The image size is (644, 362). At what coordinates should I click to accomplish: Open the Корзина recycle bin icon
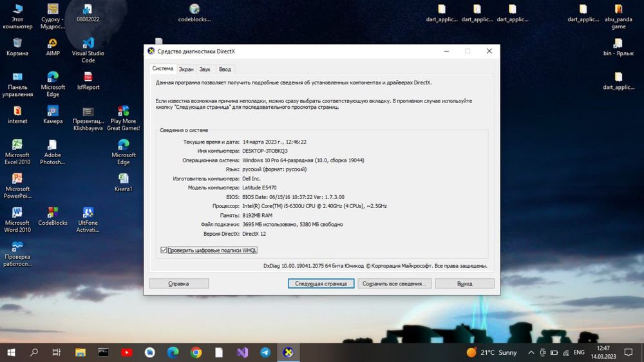click(x=17, y=47)
